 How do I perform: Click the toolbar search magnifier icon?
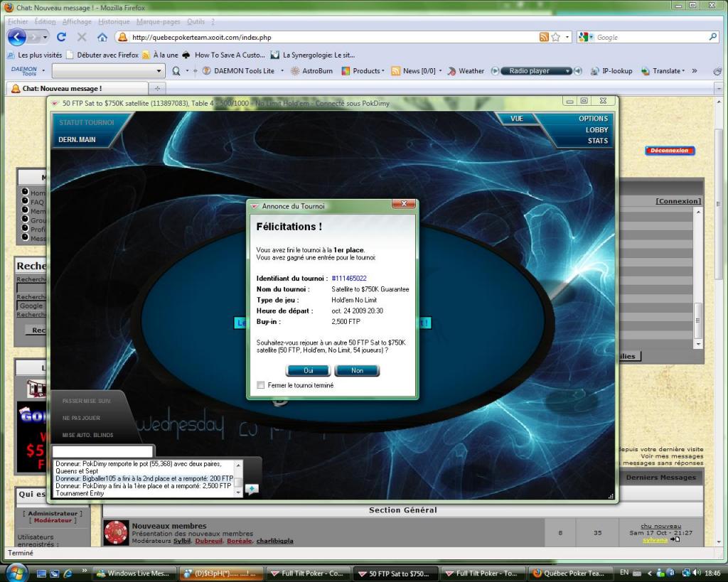(x=176, y=71)
